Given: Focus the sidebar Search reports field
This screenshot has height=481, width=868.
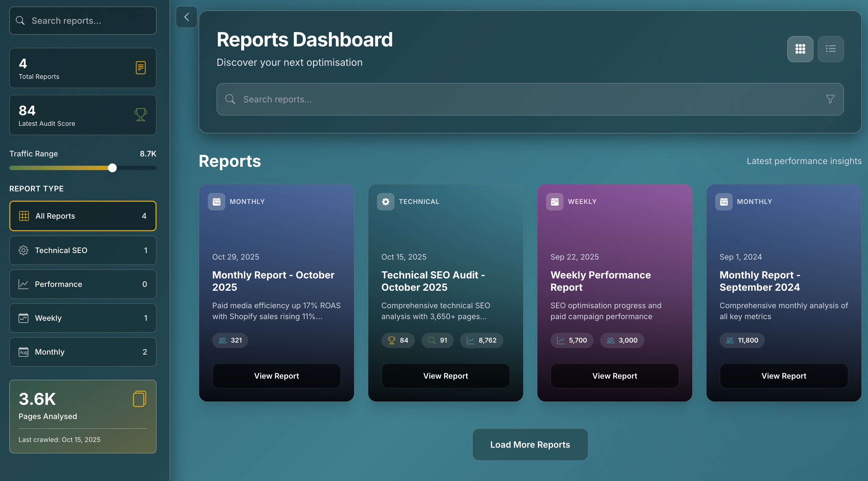Looking at the screenshot, I should pos(83,20).
